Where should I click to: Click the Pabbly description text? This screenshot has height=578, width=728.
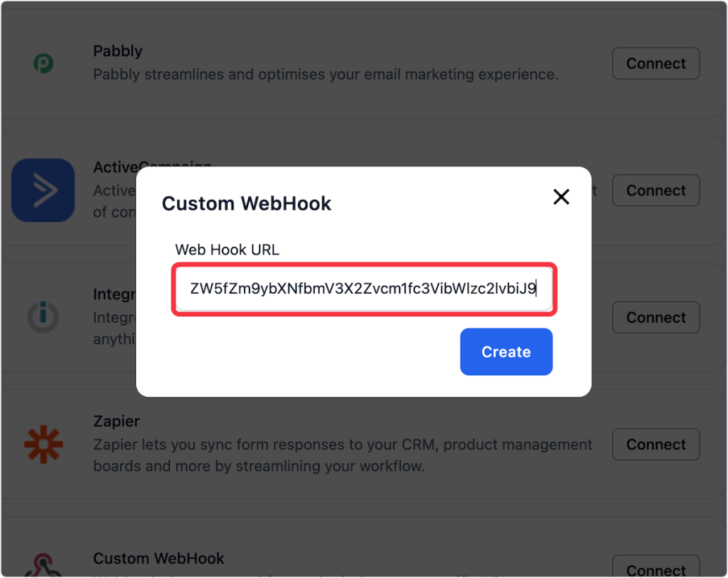pos(325,74)
